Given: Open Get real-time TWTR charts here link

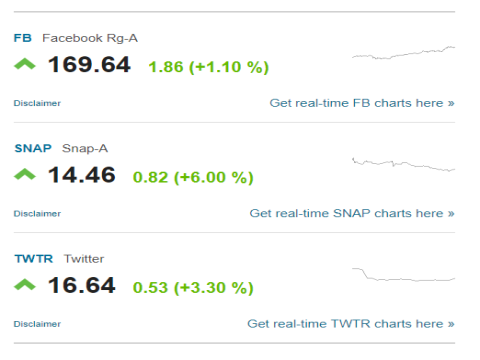Looking at the screenshot, I should click(x=351, y=324).
